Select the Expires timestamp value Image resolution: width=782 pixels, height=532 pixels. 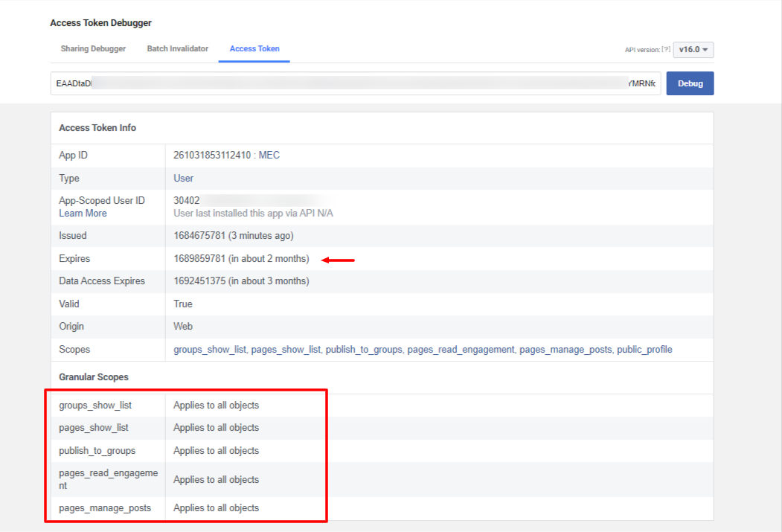tap(199, 259)
